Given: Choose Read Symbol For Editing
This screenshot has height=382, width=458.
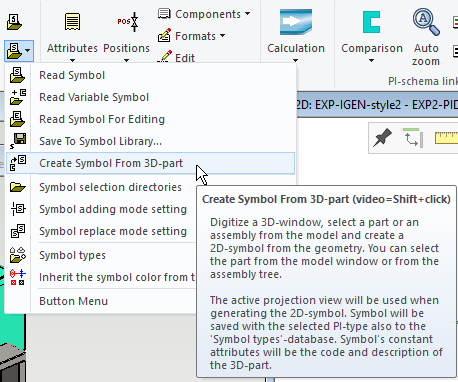Looking at the screenshot, I should tap(102, 119).
